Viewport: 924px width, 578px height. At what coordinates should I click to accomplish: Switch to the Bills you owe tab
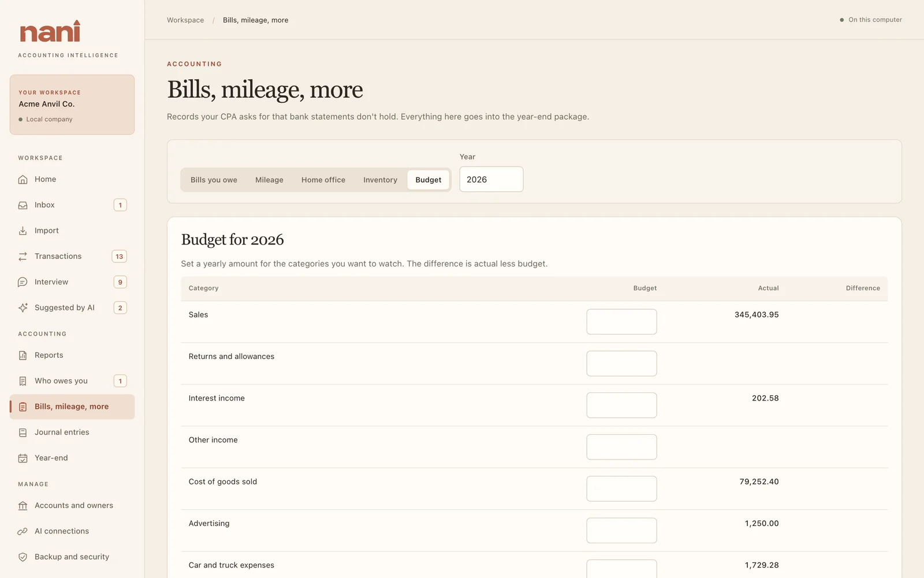coord(214,180)
